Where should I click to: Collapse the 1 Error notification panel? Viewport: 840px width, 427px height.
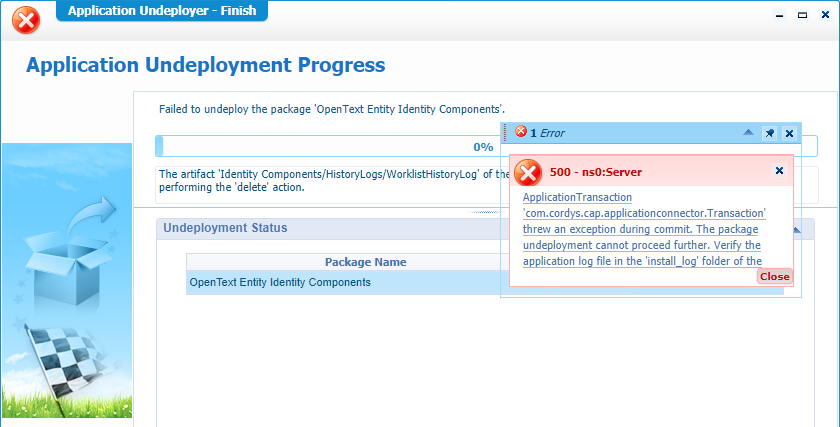748,133
